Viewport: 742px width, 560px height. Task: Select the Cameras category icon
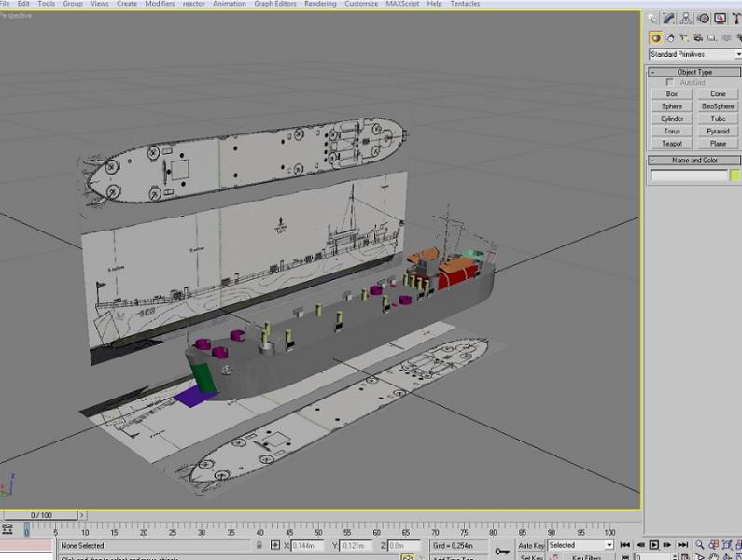point(697,38)
